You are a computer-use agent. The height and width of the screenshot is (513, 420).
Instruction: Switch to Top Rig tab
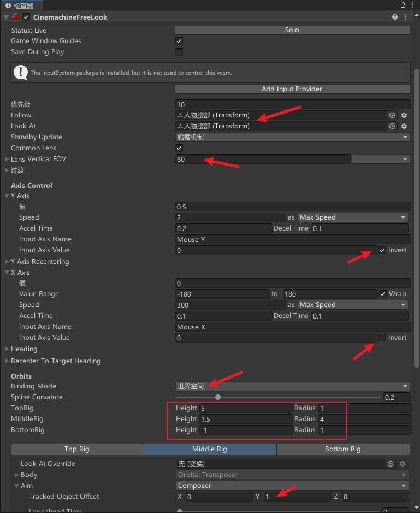point(77,449)
